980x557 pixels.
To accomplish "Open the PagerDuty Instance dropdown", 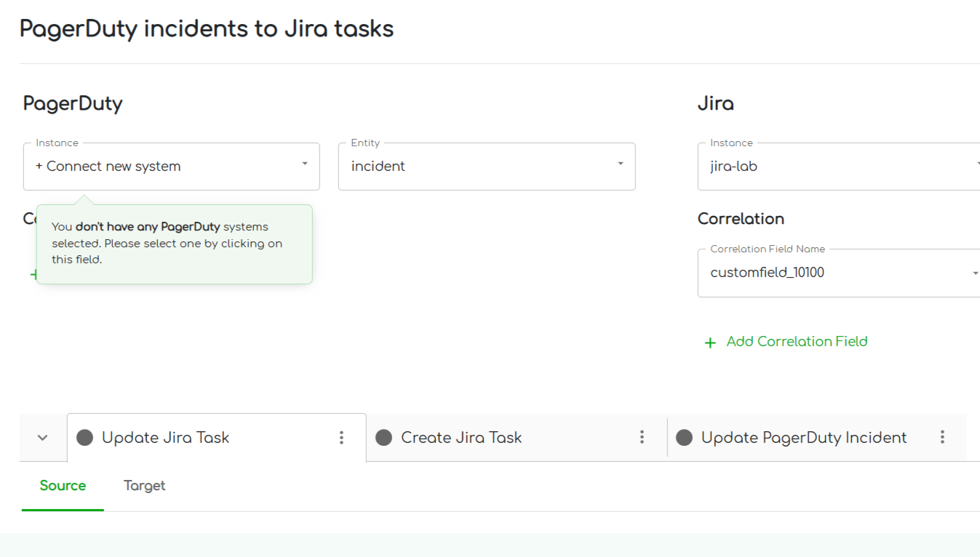I will point(171,167).
